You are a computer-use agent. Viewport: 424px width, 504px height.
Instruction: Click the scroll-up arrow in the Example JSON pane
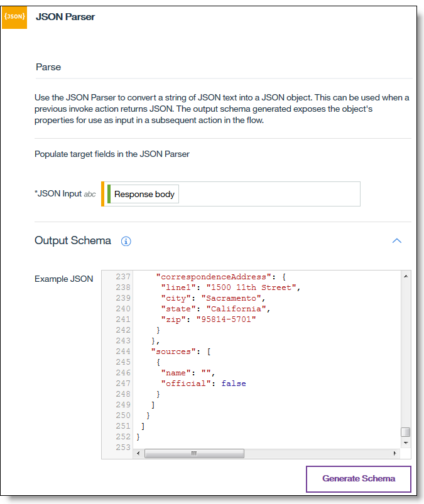coord(405,276)
